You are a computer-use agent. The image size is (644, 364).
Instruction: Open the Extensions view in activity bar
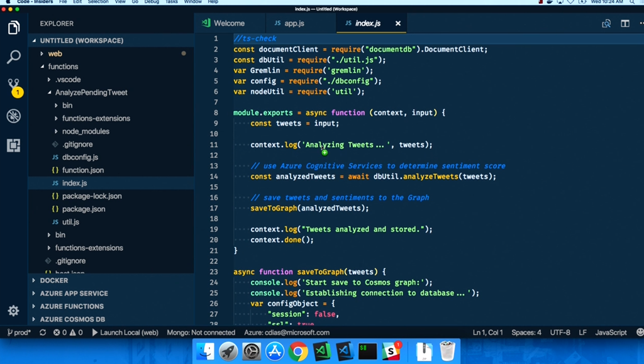[13, 145]
